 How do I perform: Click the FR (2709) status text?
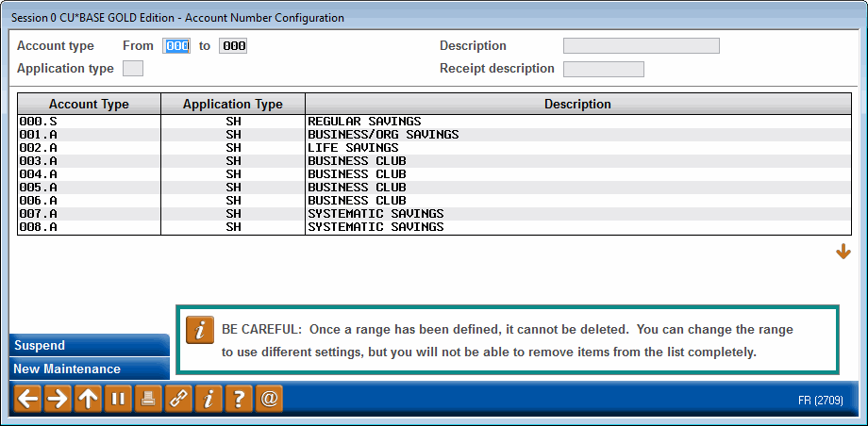click(x=821, y=400)
